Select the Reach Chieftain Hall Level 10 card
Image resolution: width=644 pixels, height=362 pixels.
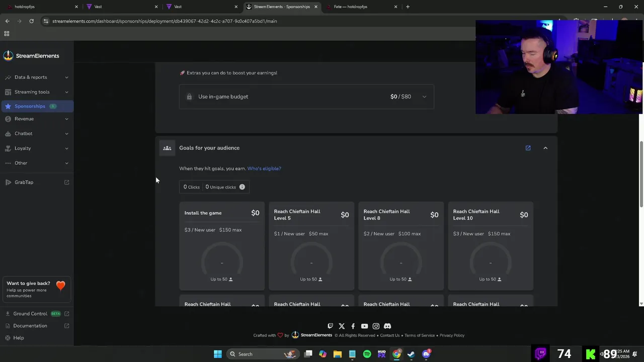coord(491,246)
